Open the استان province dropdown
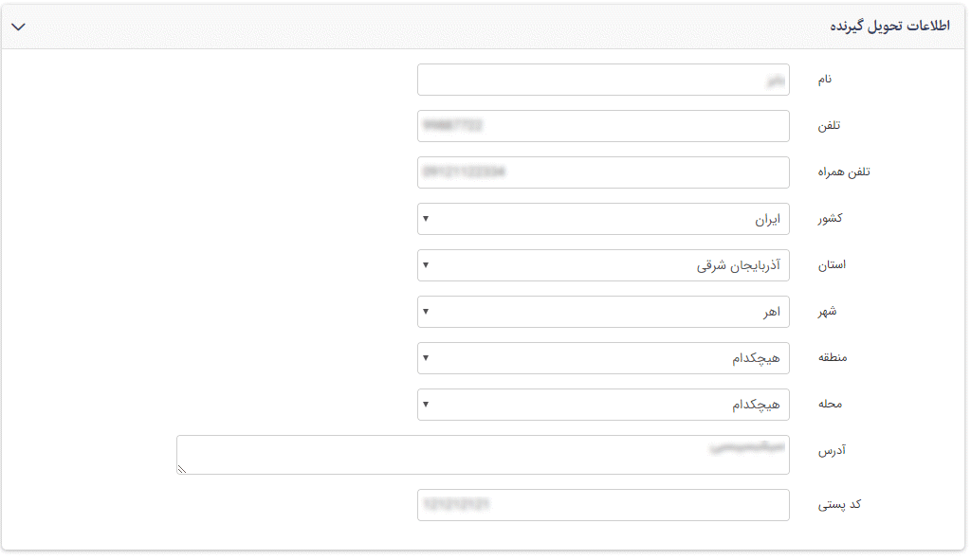Image resolution: width=971 pixels, height=560 pixels. (x=603, y=265)
